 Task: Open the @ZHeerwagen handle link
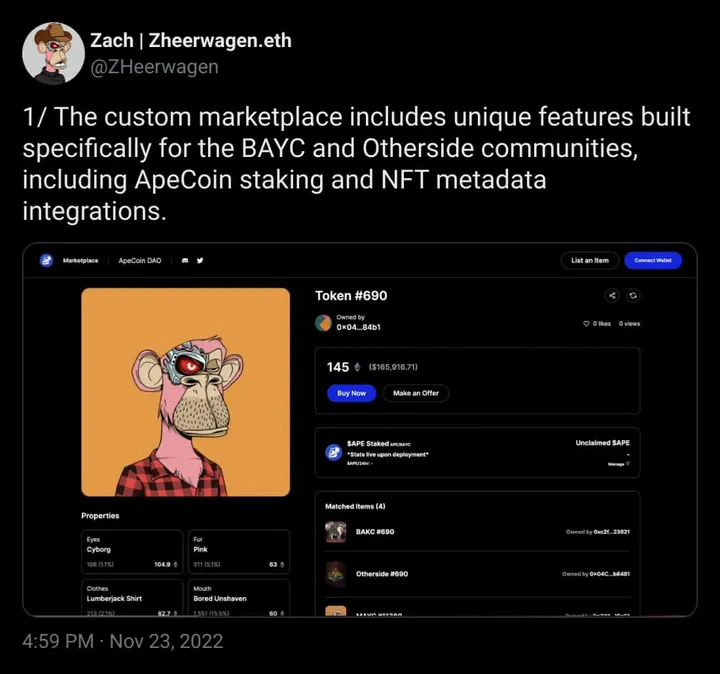tap(154, 67)
